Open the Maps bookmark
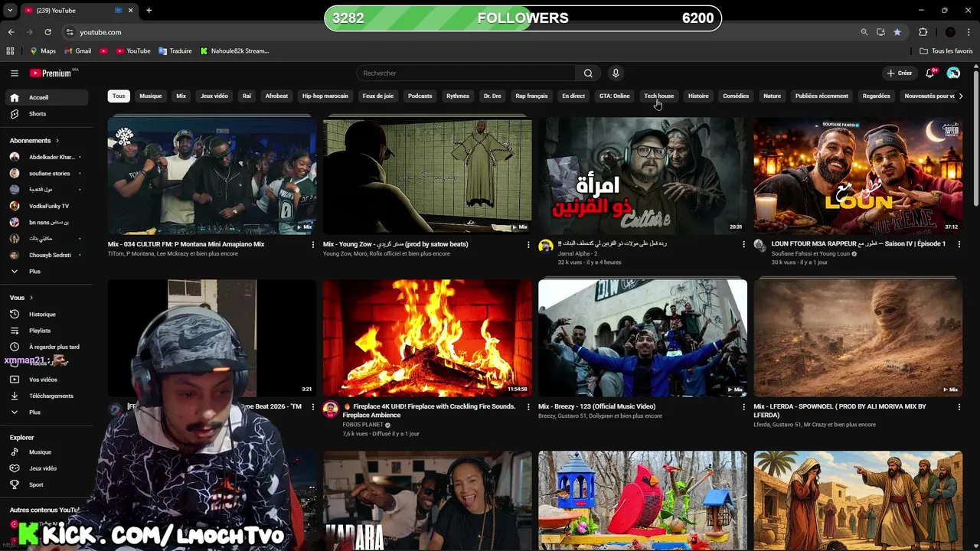Image resolution: width=980 pixels, height=551 pixels. click(43, 51)
